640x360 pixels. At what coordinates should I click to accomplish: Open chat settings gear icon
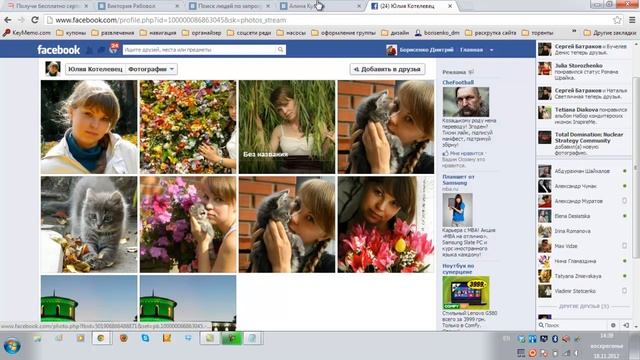(x=613, y=325)
